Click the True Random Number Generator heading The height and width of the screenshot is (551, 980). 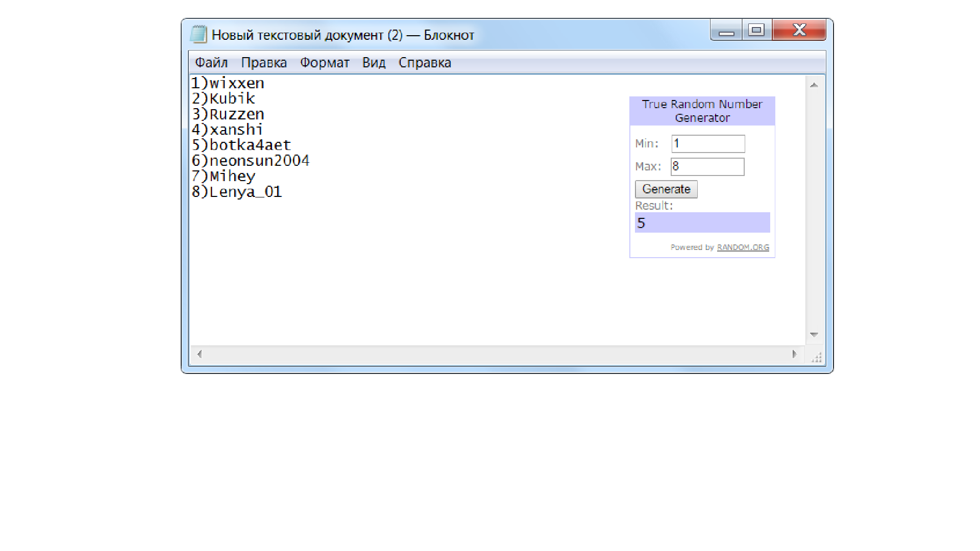click(x=702, y=111)
